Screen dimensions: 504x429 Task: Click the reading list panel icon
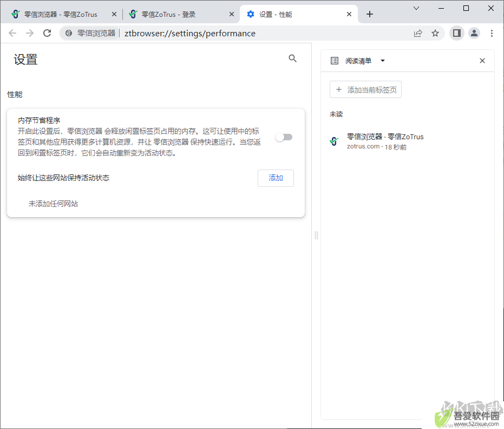tap(335, 61)
